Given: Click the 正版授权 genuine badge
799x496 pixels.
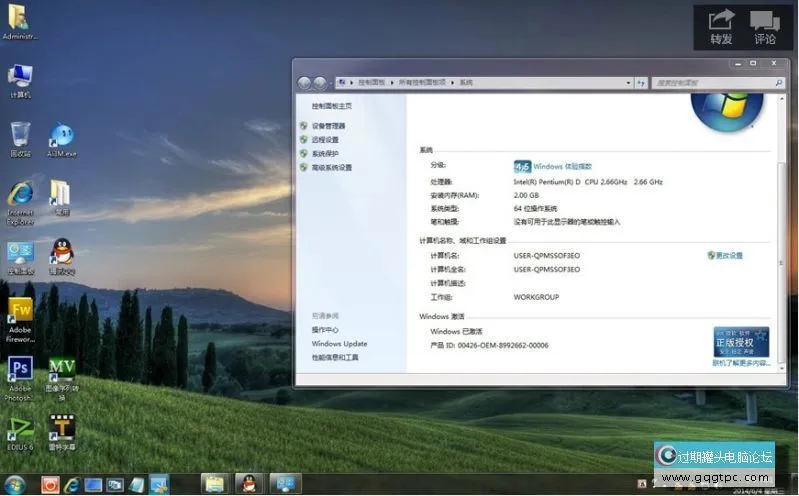Looking at the screenshot, I should point(741,342).
